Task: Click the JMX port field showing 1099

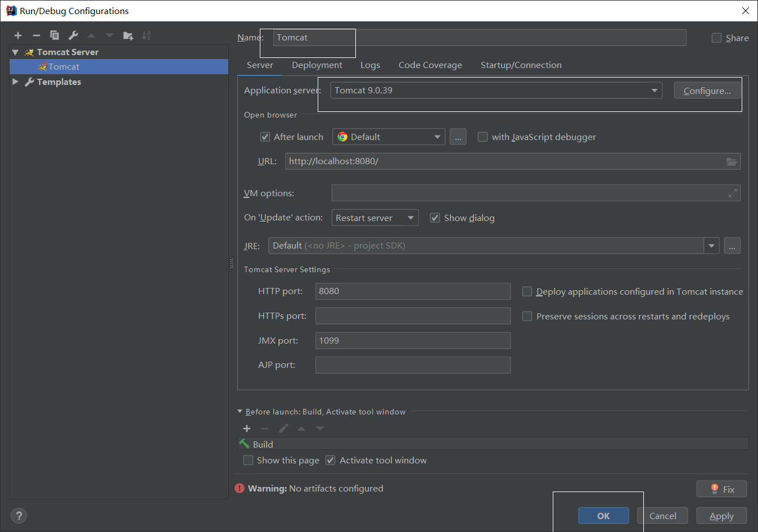Action: [x=413, y=340]
